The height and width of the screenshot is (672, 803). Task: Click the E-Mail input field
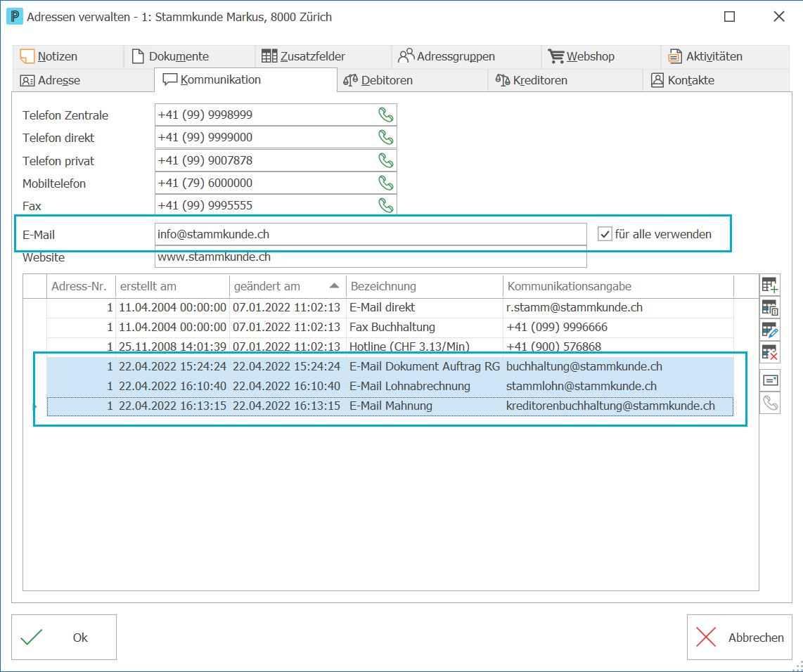(x=371, y=234)
